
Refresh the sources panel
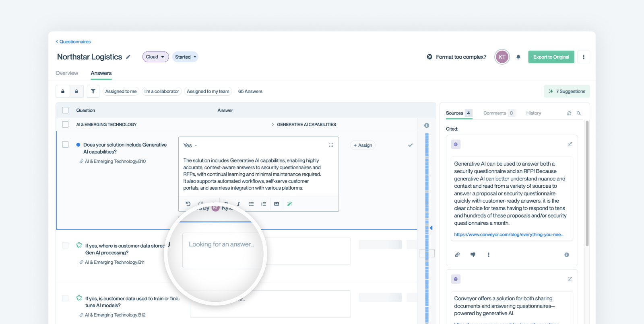(569, 113)
